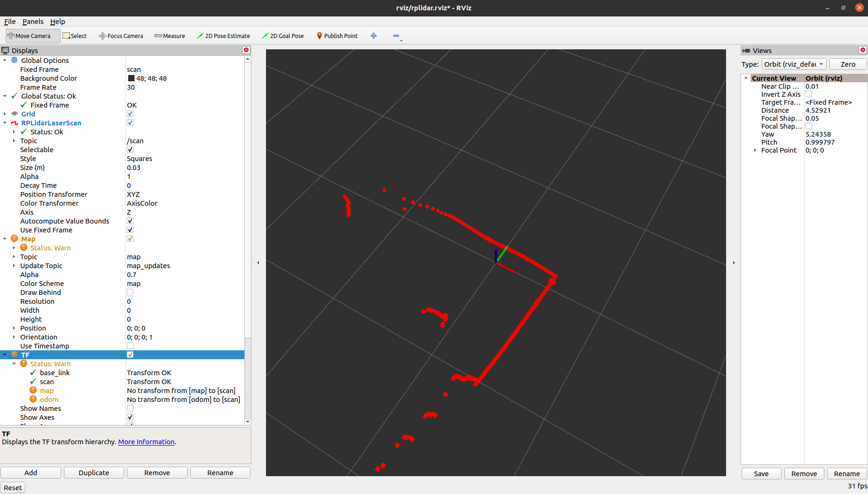868x494 pixels.
Task: Click the Grid display icon
Action: pyautogui.click(x=15, y=114)
